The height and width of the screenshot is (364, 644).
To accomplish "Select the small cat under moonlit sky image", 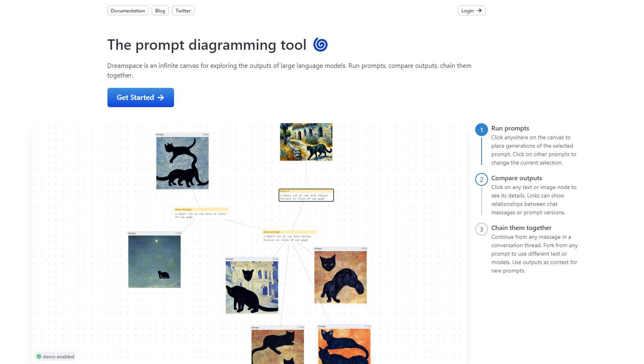I will pyautogui.click(x=154, y=261).
